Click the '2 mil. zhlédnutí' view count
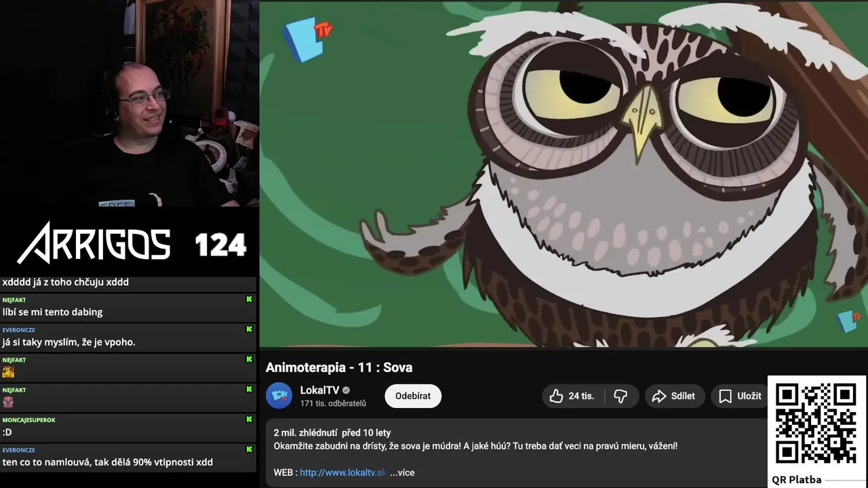 305,432
